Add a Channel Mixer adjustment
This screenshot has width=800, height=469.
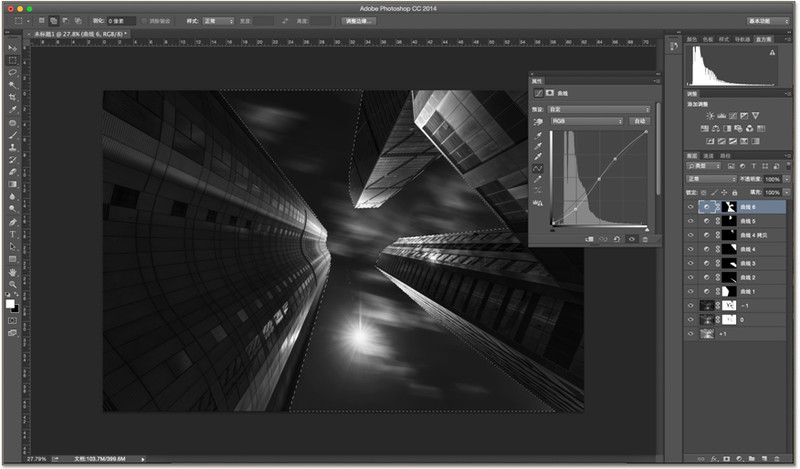(x=749, y=129)
